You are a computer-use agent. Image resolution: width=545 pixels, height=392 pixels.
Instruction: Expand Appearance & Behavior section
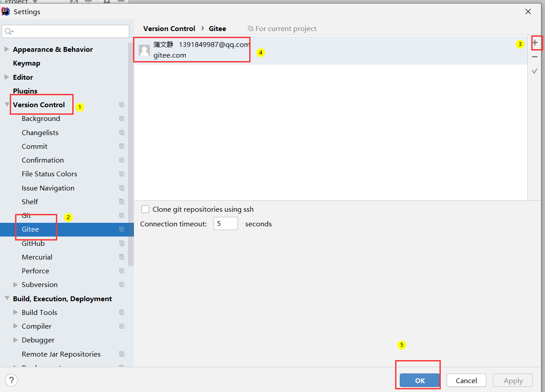coord(7,49)
